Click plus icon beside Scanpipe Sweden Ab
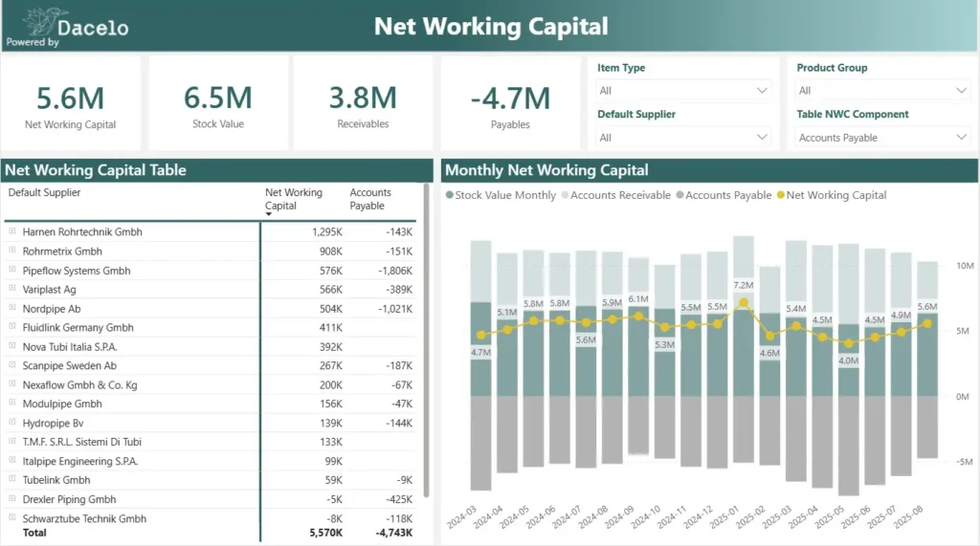This screenshot has width=980, height=546. pos(12,365)
